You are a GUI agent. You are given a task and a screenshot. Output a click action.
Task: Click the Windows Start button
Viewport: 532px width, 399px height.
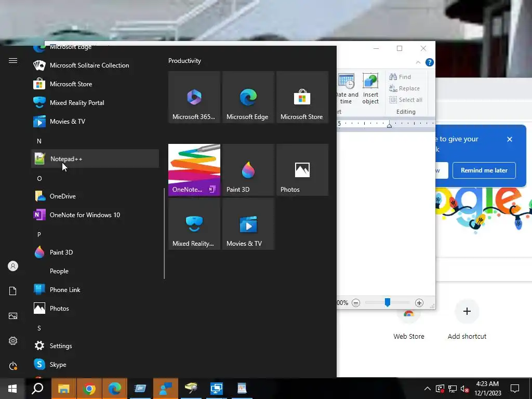point(12,389)
